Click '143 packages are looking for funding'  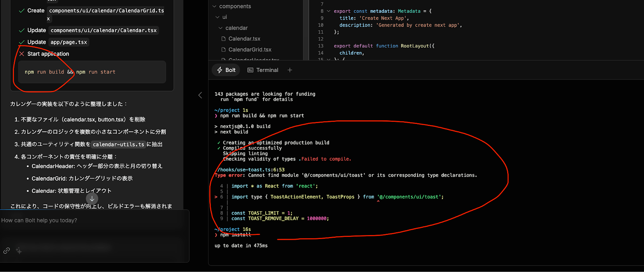pos(265,94)
